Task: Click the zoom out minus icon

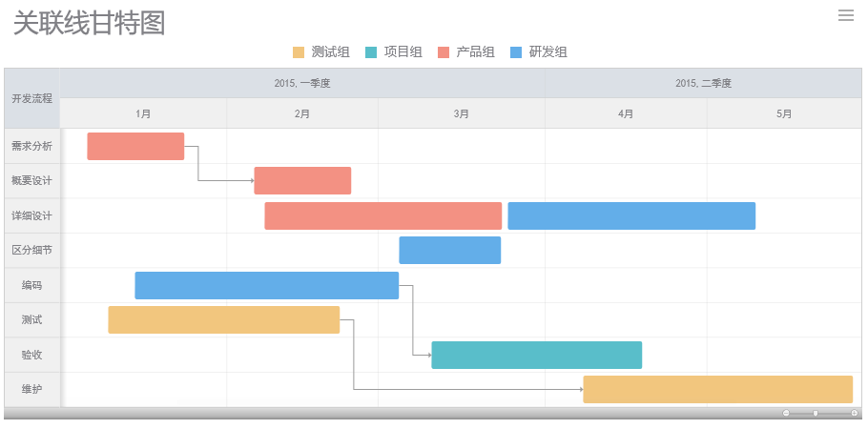Action: click(786, 413)
